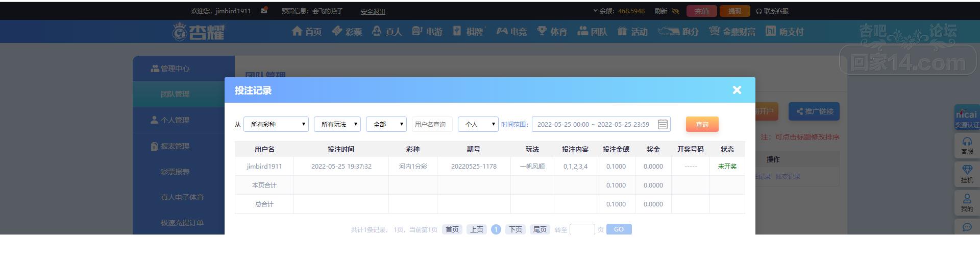Image resolution: width=980 pixels, height=280 pixels.
Task: Open the 金鼎财富 nav item
Action: 732,32
